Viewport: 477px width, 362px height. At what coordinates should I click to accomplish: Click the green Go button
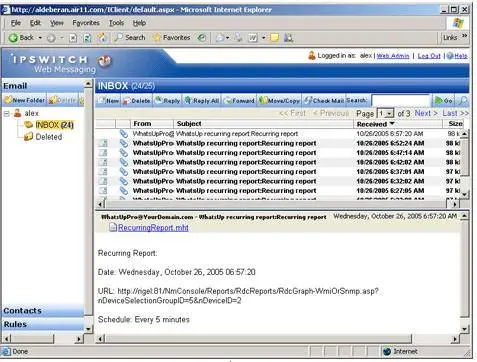tap(443, 100)
